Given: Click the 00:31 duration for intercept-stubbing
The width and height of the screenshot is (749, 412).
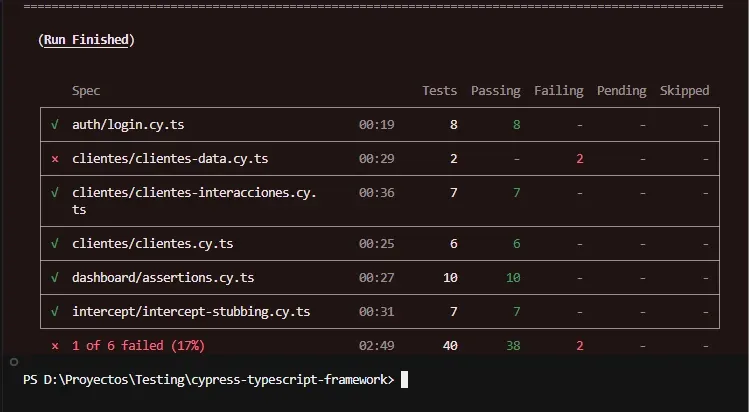Looking at the screenshot, I should (376, 312).
